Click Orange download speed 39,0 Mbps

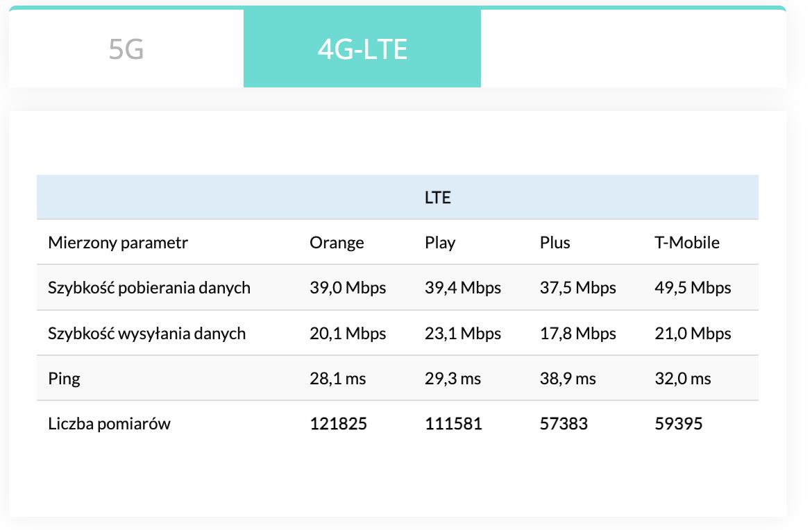pos(348,287)
